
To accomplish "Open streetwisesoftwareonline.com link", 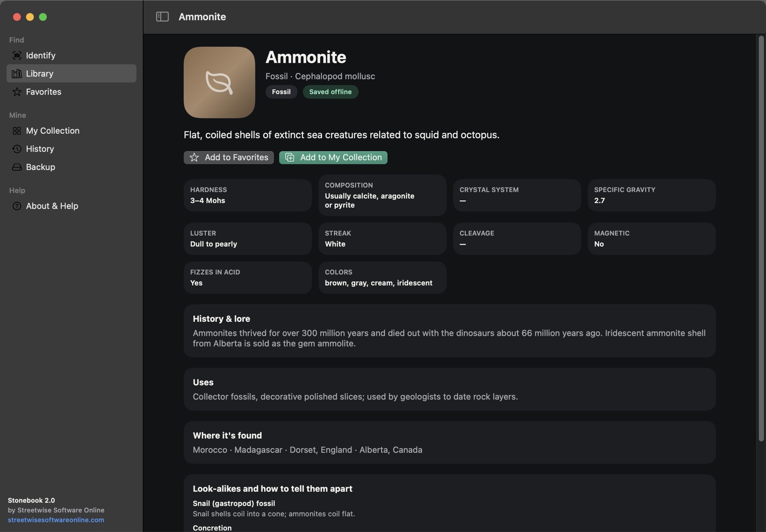I will [x=56, y=520].
